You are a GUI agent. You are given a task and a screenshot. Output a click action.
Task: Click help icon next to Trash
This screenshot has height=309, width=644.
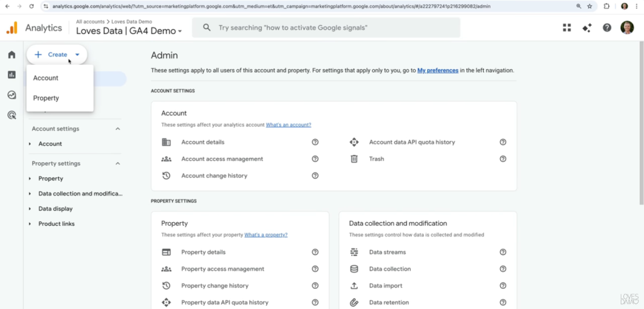(502, 159)
